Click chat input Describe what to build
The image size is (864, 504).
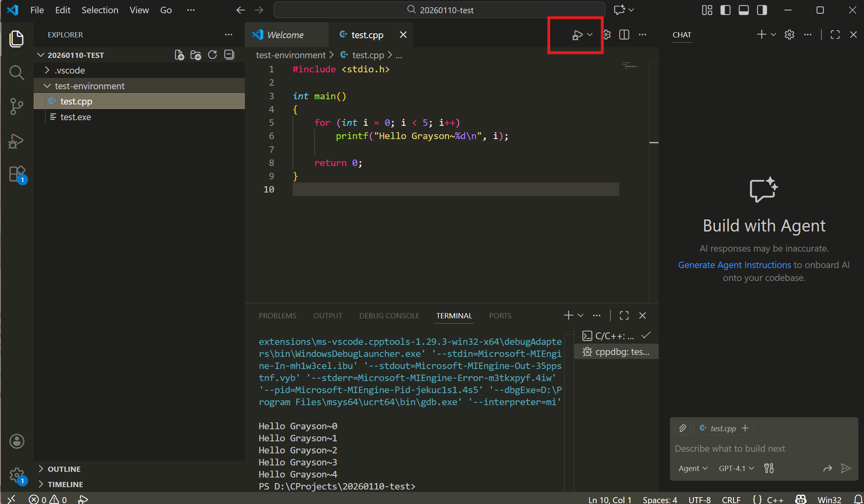coord(764,449)
